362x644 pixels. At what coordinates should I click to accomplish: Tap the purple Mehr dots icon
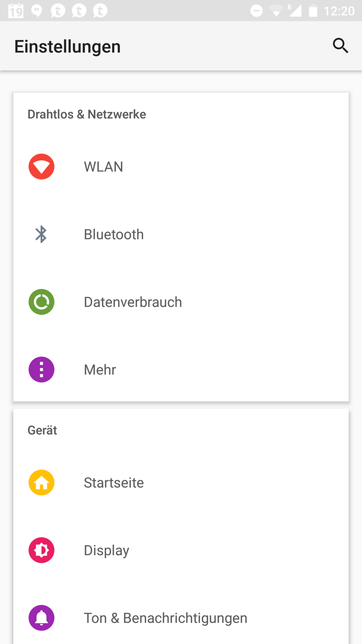(41, 369)
